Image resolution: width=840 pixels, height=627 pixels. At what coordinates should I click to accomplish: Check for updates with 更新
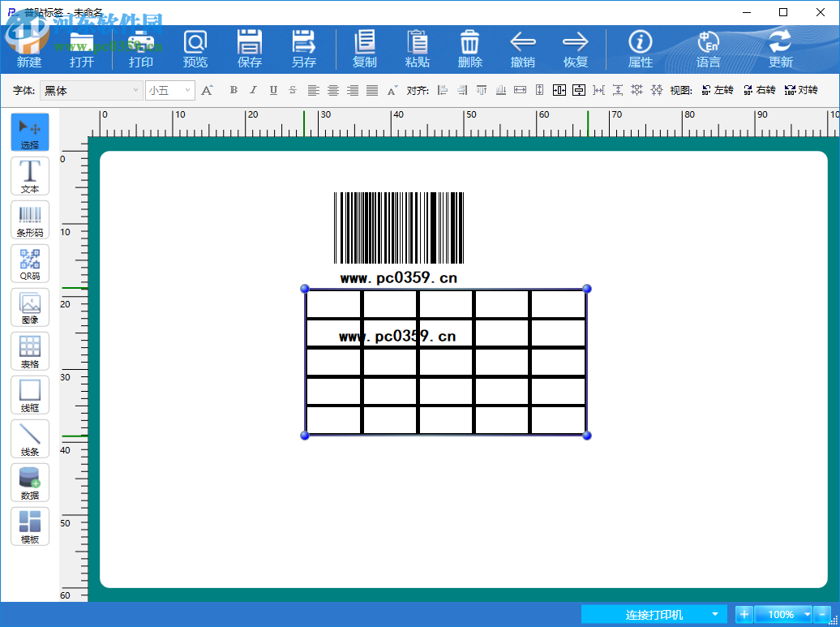tap(781, 49)
